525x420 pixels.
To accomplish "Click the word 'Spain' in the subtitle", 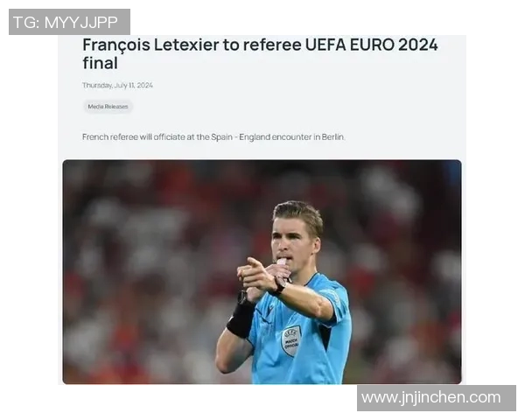I will [221, 137].
